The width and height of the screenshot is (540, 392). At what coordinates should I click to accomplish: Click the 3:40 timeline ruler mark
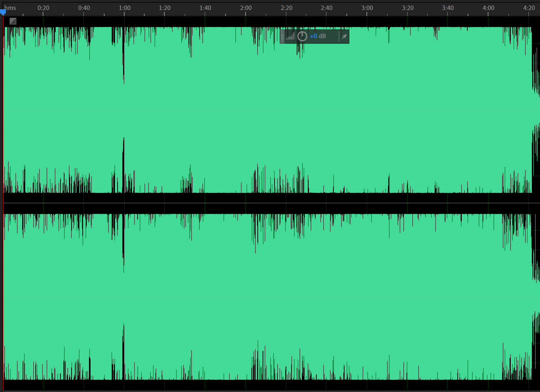click(x=448, y=8)
